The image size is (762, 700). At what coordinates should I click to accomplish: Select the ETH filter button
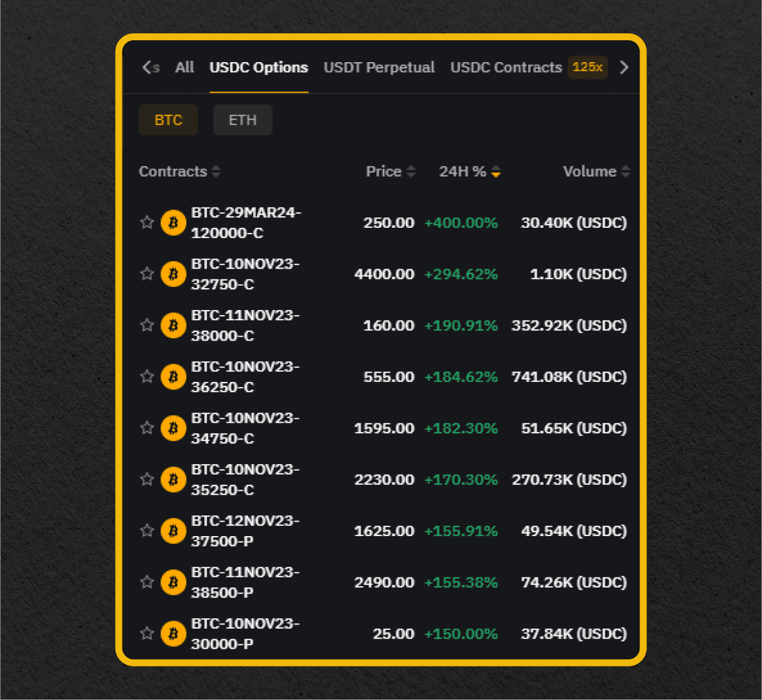pos(242,120)
